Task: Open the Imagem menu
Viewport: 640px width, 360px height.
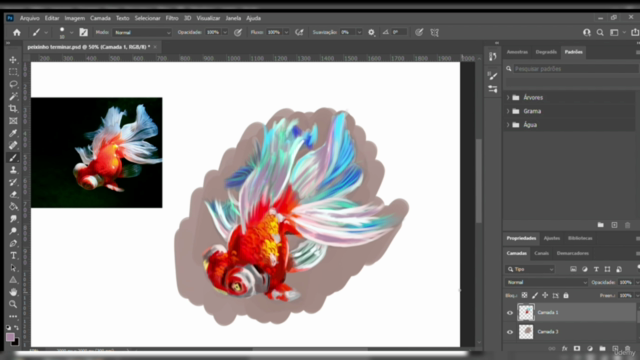Action: coord(75,18)
